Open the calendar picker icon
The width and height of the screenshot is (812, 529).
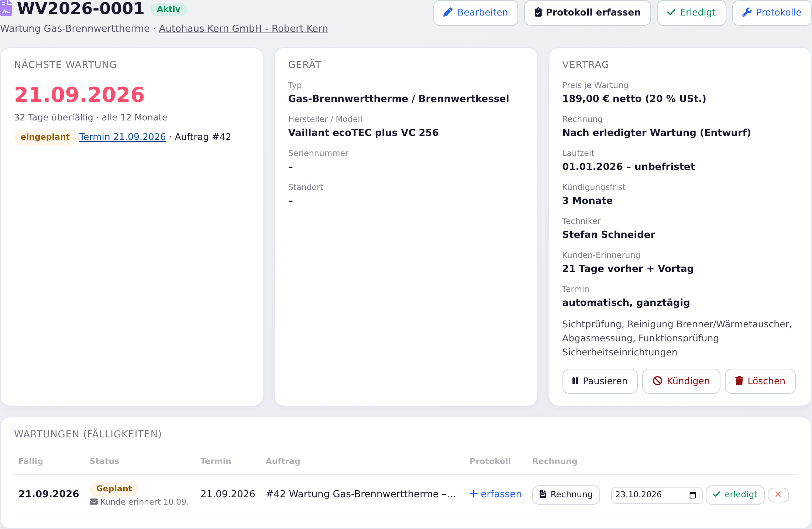pyautogui.click(x=693, y=495)
